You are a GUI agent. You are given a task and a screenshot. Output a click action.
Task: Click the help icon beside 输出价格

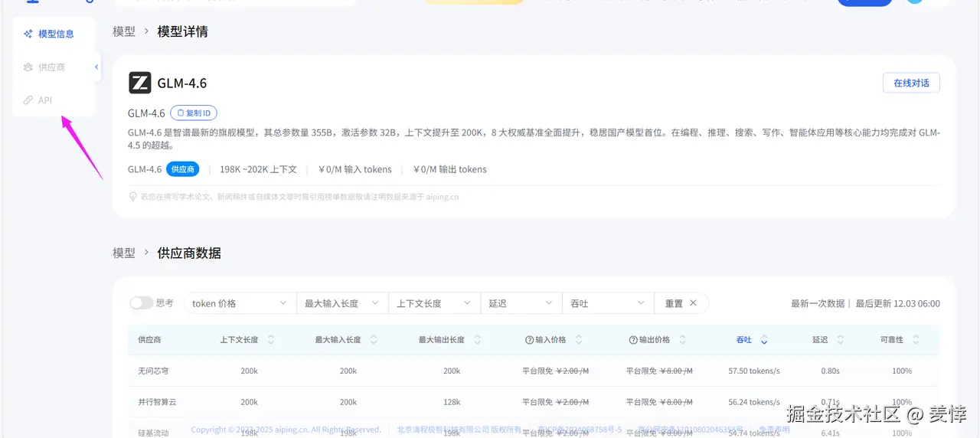pyautogui.click(x=633, y=340)
